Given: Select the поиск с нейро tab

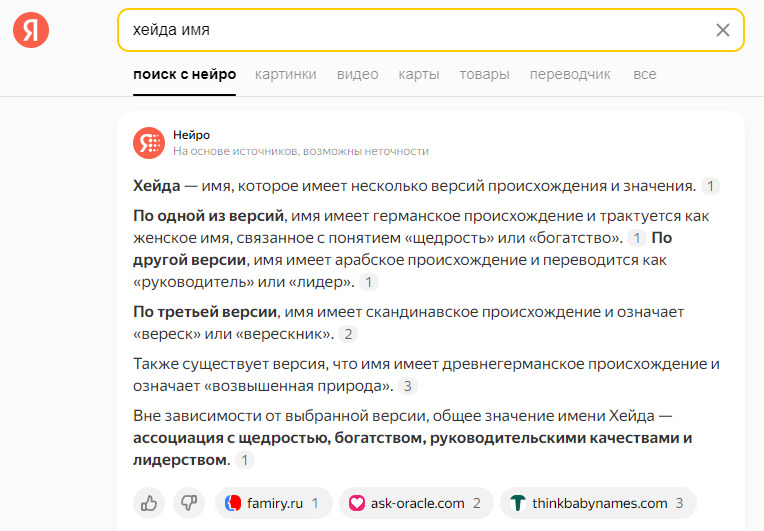Looking at the screenshot, I should pyautogui.click(x=185, y=74).
